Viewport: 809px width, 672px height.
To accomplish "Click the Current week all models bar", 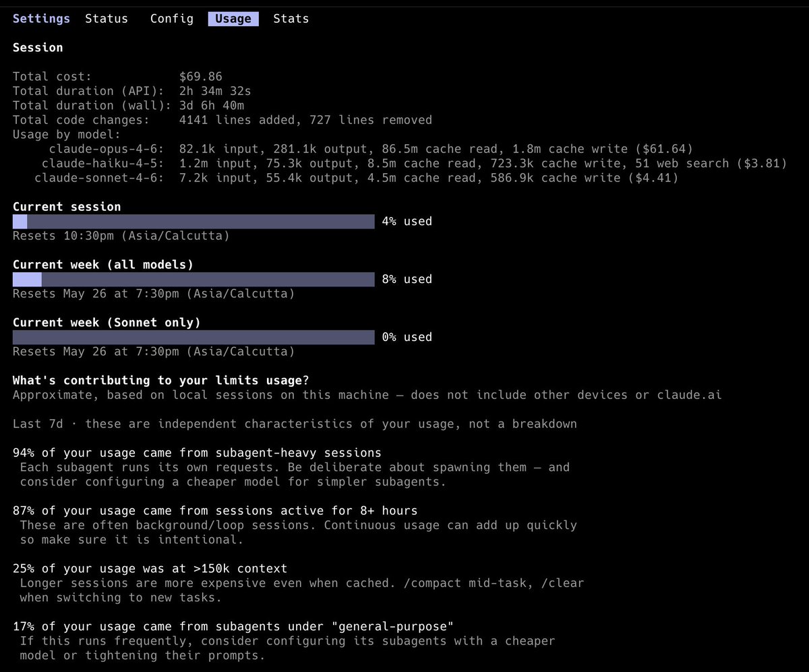I will coord(193,280).
